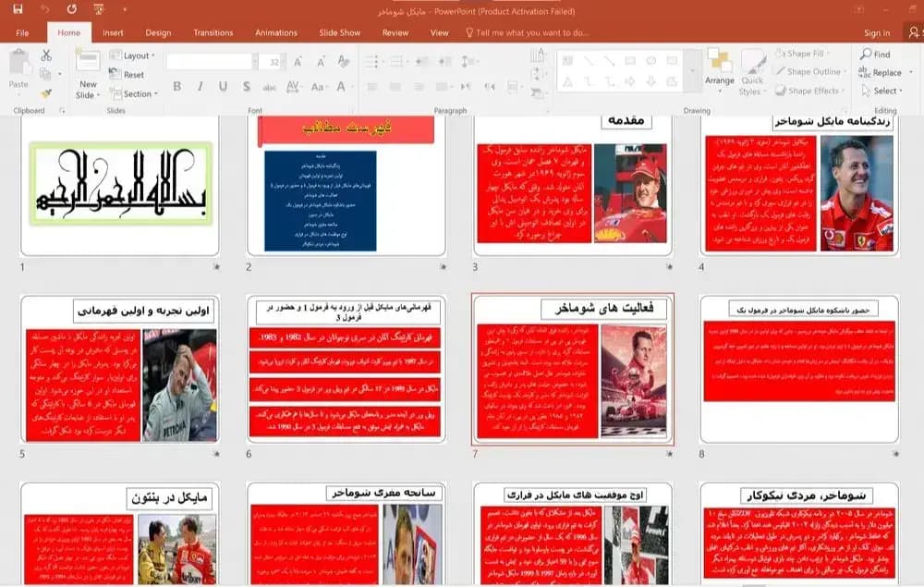
Task: Switch to the Animations tab
Action: (x=275, y=33)
